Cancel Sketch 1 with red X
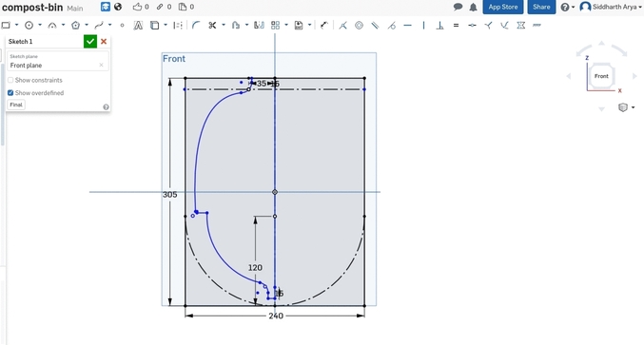Screen dimensions: 644x345 click(x=104, y=42)
